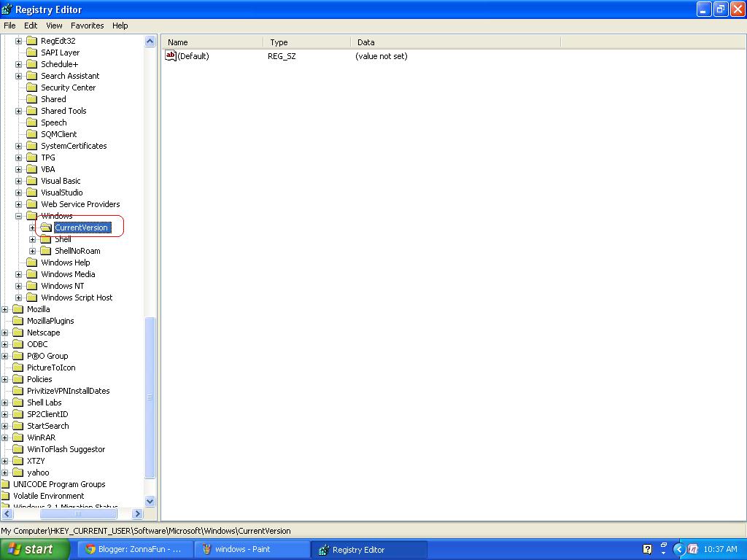Click the REG_SZ type cell
Image resolution: width=747 pixels, height=560 pixels.
coord(282,56)
